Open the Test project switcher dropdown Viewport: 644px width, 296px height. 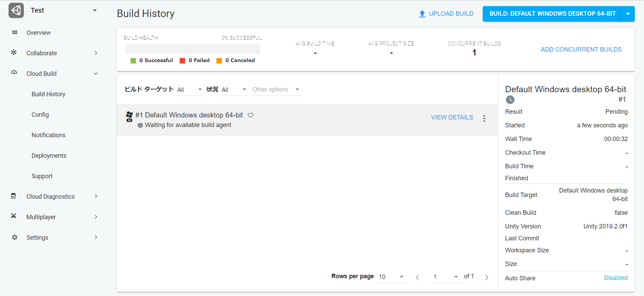coord(95,10)
